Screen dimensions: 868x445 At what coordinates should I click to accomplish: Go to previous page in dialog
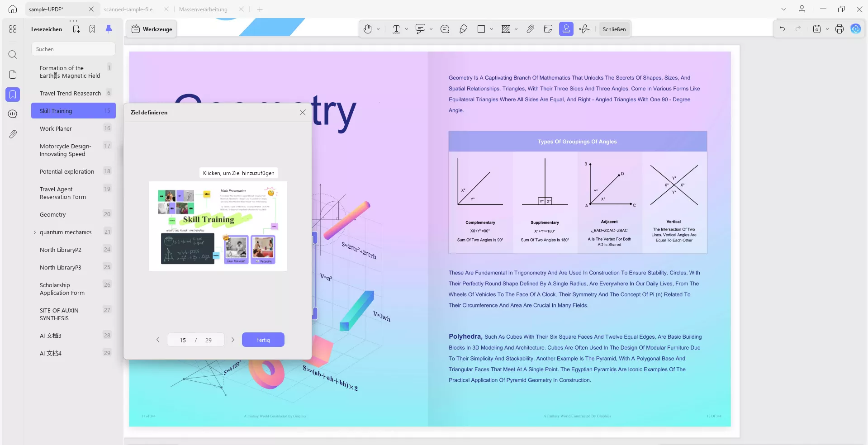[x=158, y=340]
